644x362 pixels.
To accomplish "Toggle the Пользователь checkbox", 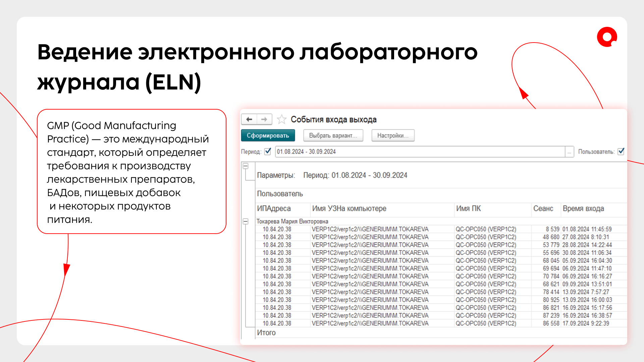I will 621,152.
